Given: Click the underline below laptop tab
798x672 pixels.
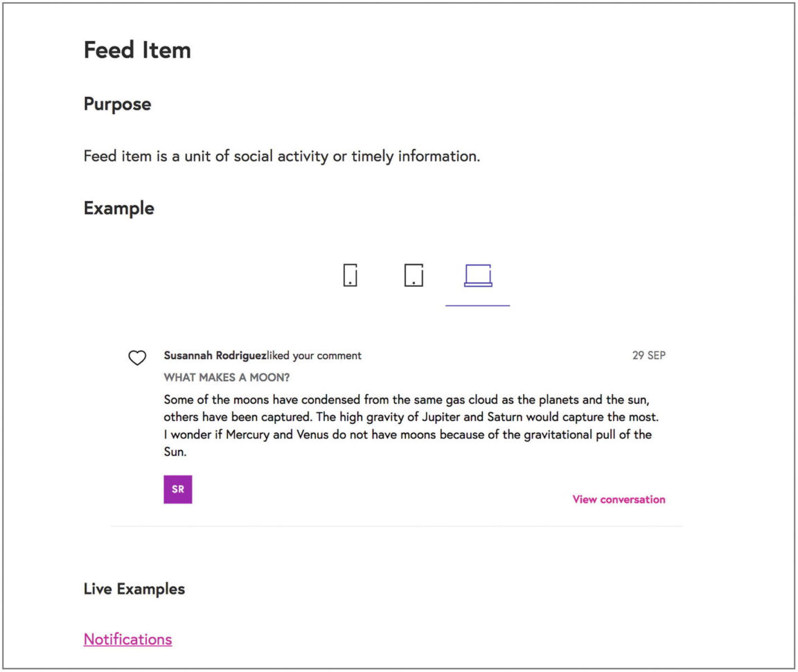Looking at the screenshot, I should 477,306.
